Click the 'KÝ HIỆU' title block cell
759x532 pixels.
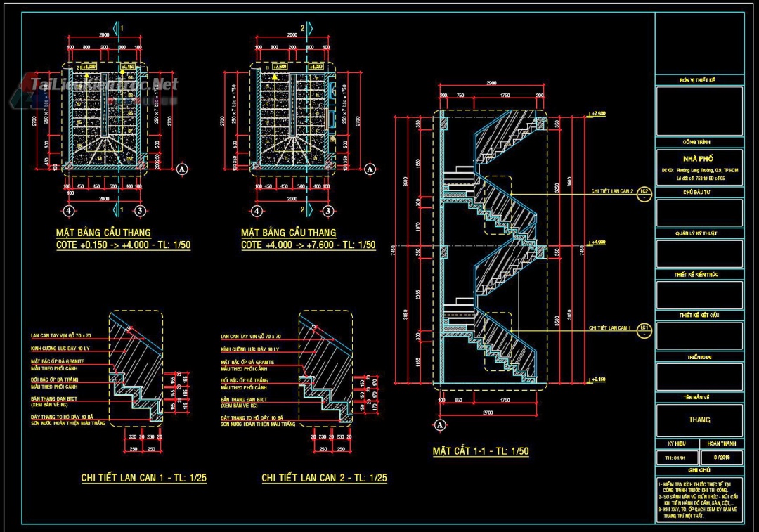coord(677,443)
